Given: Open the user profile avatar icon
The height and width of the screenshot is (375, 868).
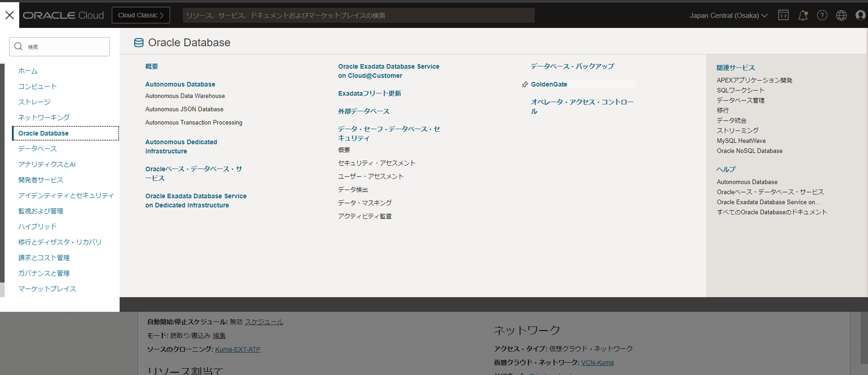Looking at the screenshot, I should (x=861, y=15).
